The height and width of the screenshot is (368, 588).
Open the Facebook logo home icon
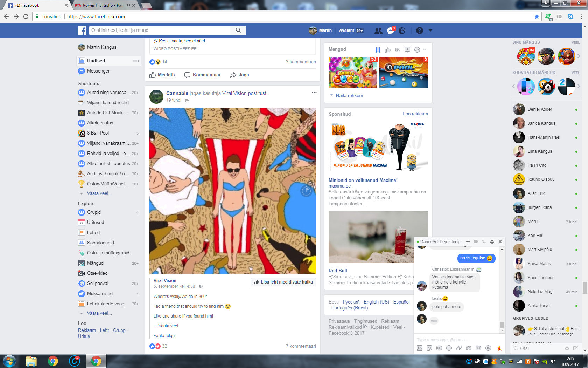coord(82,30)
